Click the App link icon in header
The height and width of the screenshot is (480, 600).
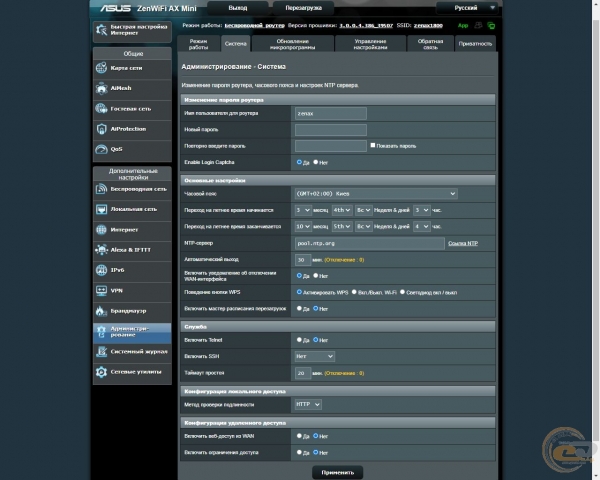coord(463,26)
